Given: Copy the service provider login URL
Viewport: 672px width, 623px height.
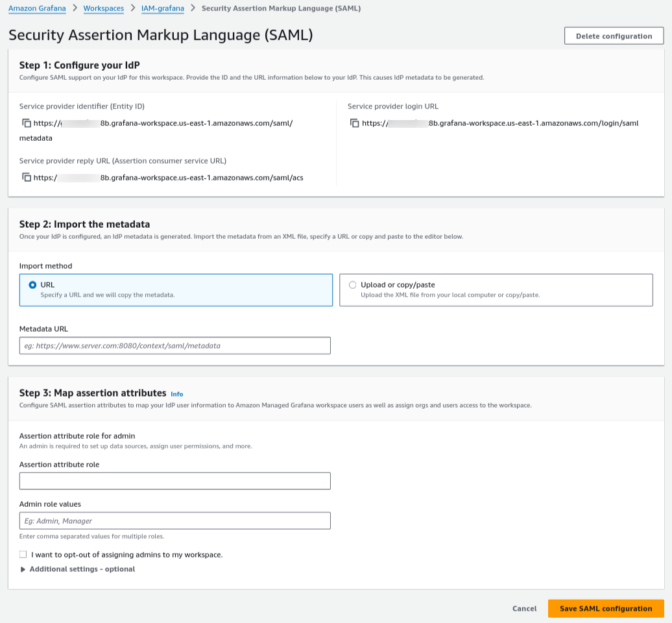Looking at the screenshot, I should click(x=354, y=123).
